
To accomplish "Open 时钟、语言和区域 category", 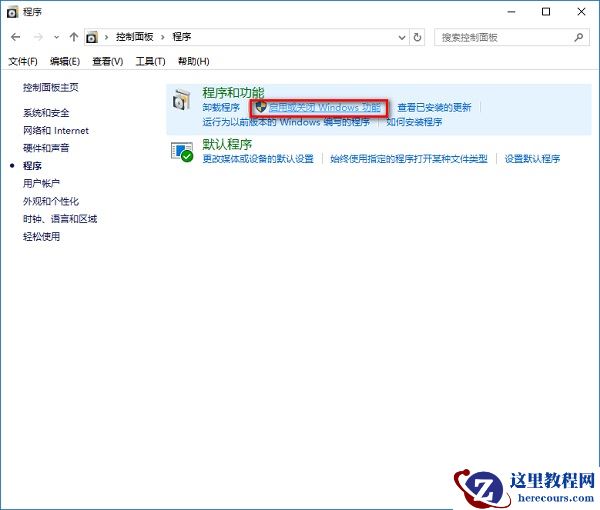I will pyautogui.click(x=60, y=219).
